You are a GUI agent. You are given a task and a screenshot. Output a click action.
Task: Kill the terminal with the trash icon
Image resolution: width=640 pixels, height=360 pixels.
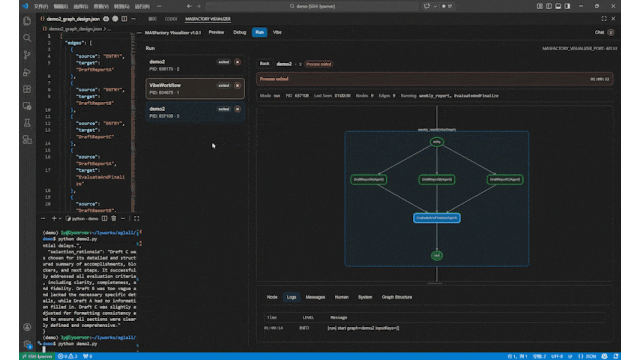coord(114,218)
